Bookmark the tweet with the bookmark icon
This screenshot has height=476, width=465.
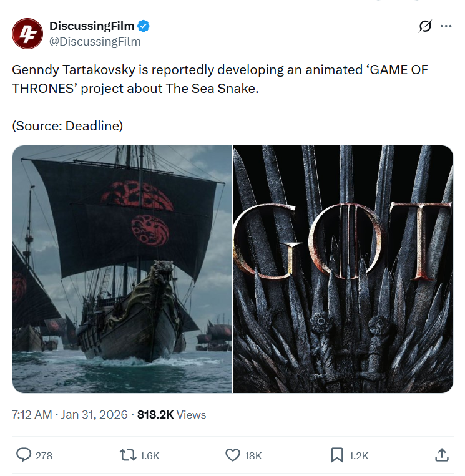(337, 455)
